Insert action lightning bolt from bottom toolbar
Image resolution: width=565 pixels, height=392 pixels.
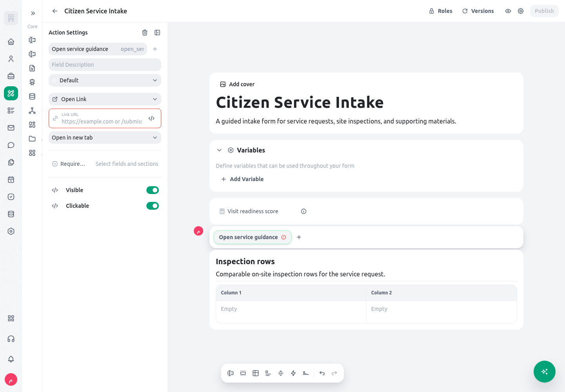click(x=293, y=373)
